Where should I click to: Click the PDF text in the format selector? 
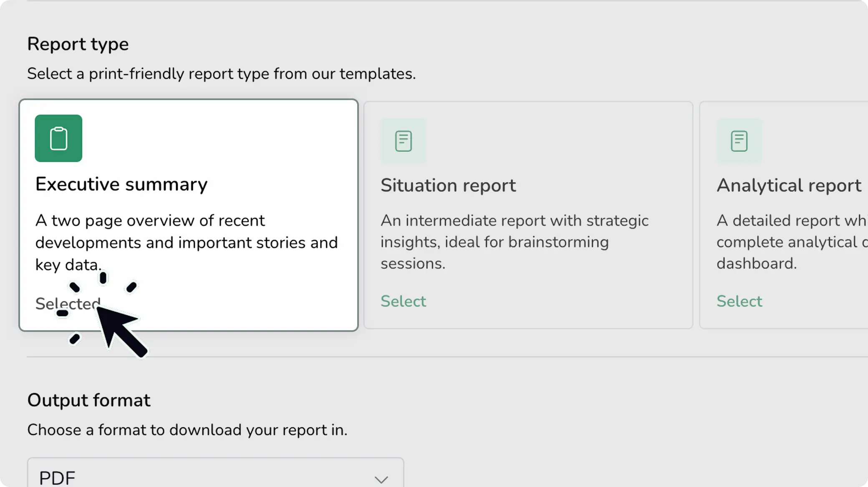pyautogui.click(x=57, y=478)
